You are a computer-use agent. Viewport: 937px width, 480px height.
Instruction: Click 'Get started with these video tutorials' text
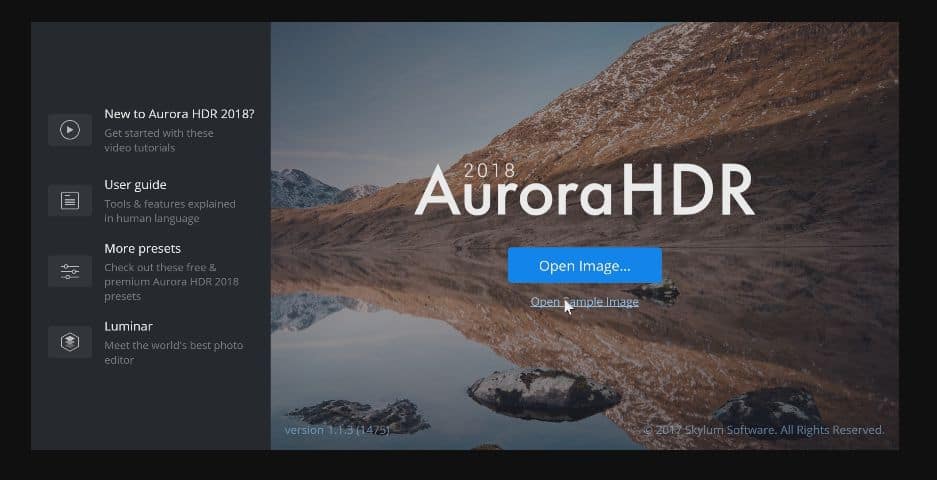tap(159, 140)
